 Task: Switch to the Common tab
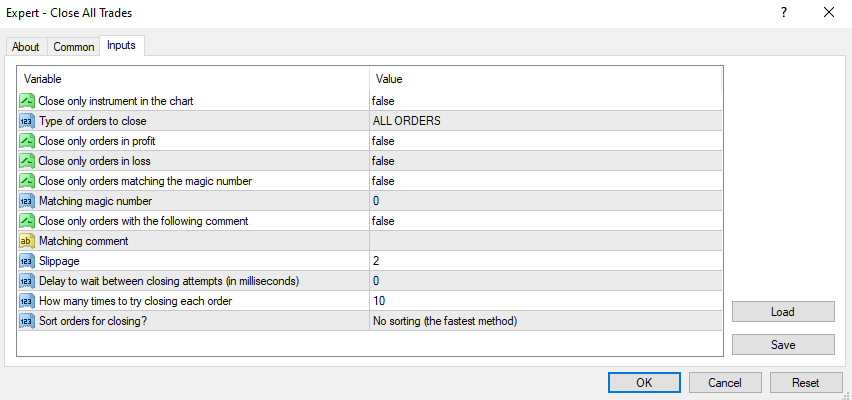(x=74, y=47)
